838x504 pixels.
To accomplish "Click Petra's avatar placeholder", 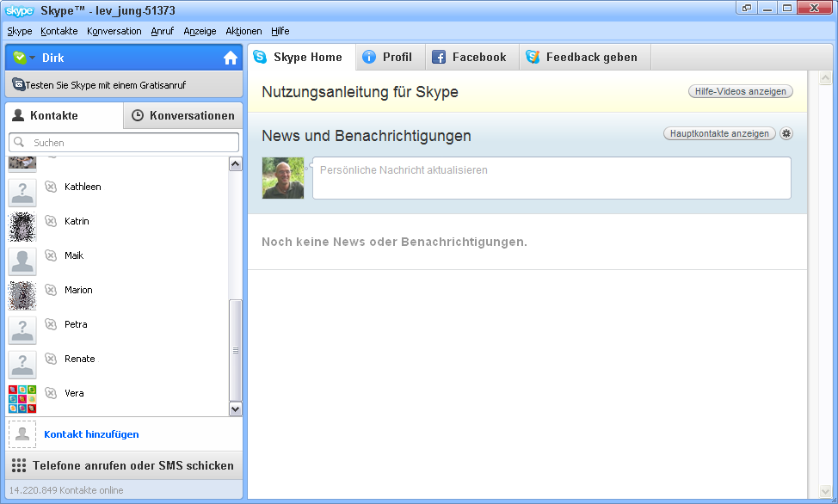I will tap(22, 330).
